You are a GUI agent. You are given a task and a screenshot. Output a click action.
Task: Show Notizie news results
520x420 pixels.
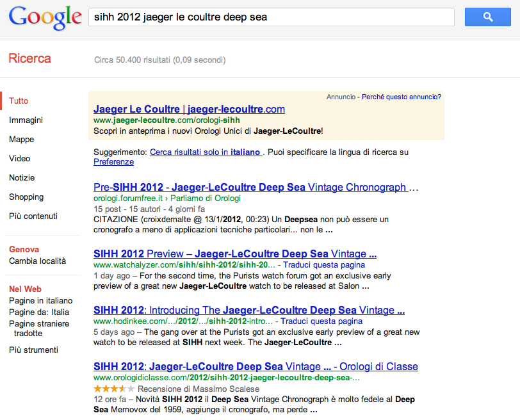click(x=22, y=177)
